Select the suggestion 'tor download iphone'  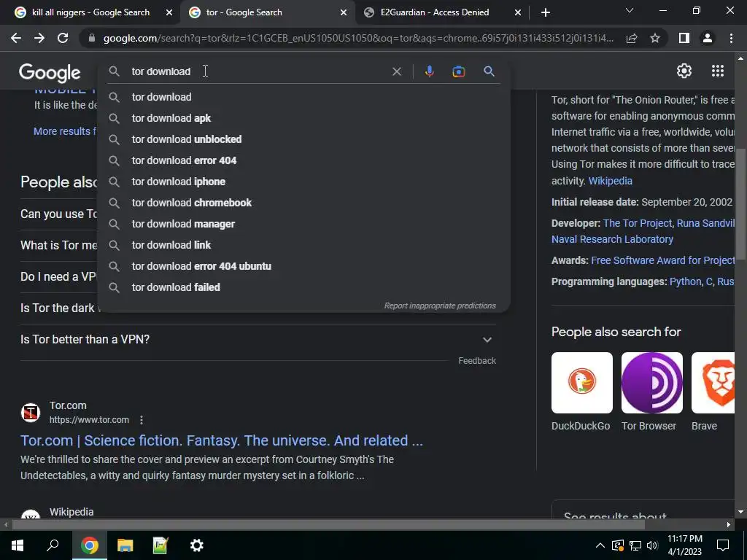tap(304, 182)
